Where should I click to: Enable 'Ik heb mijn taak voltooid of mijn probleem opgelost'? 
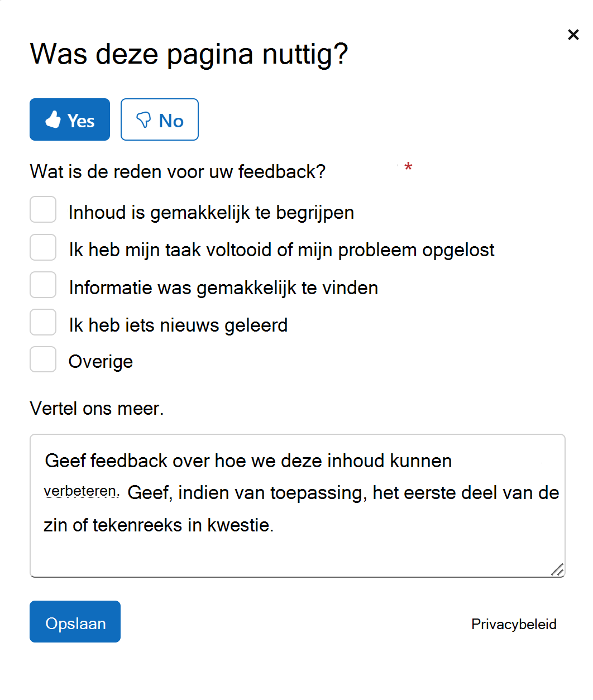[42, 247]
